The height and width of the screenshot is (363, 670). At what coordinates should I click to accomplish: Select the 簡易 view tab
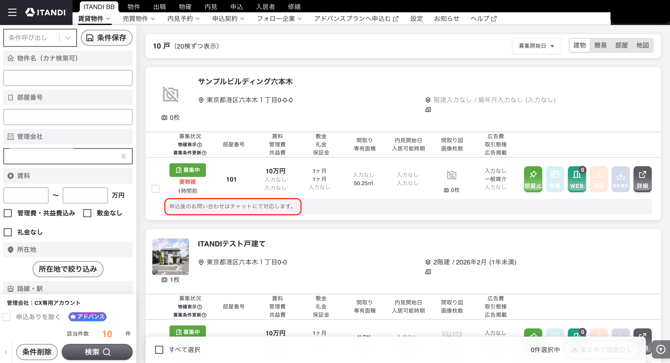pos(600,45)
